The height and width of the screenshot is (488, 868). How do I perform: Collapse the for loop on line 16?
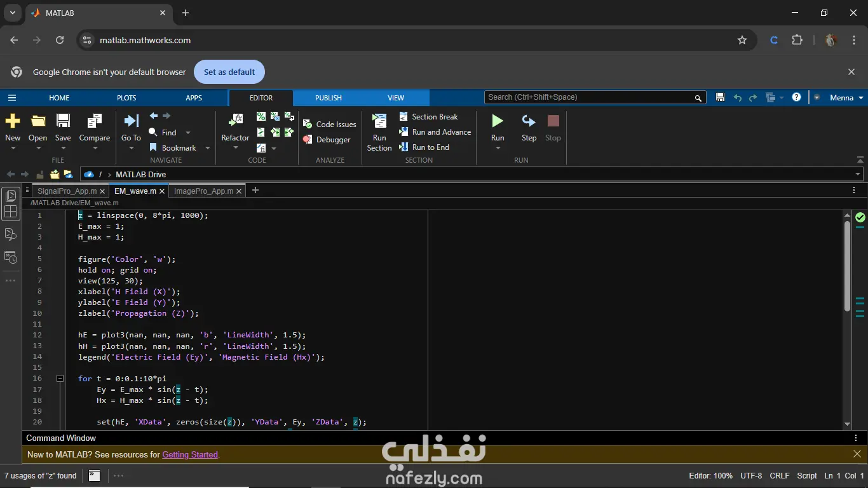click(60, 378)
